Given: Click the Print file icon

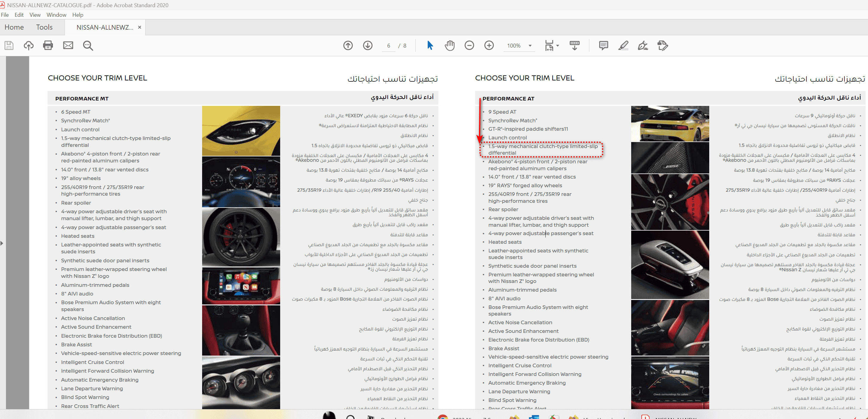Looking at the screenshot, I should point(48,45).
